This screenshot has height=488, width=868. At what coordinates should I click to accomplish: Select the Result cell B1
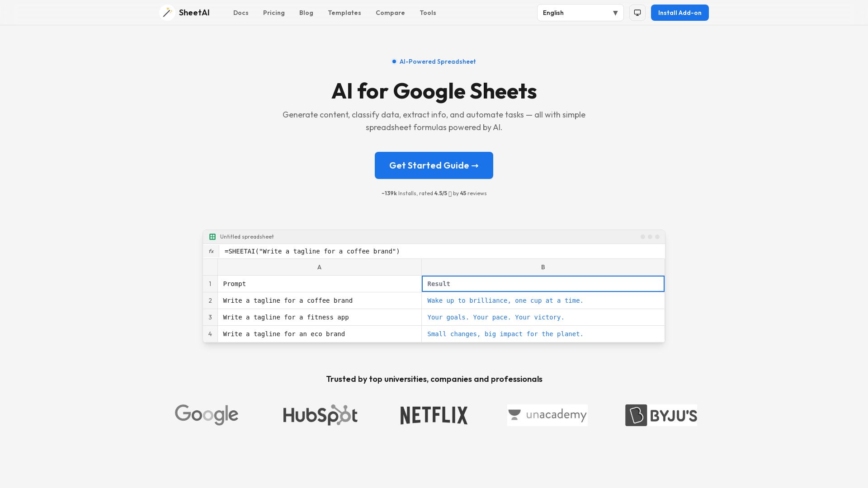pos(543,284)
